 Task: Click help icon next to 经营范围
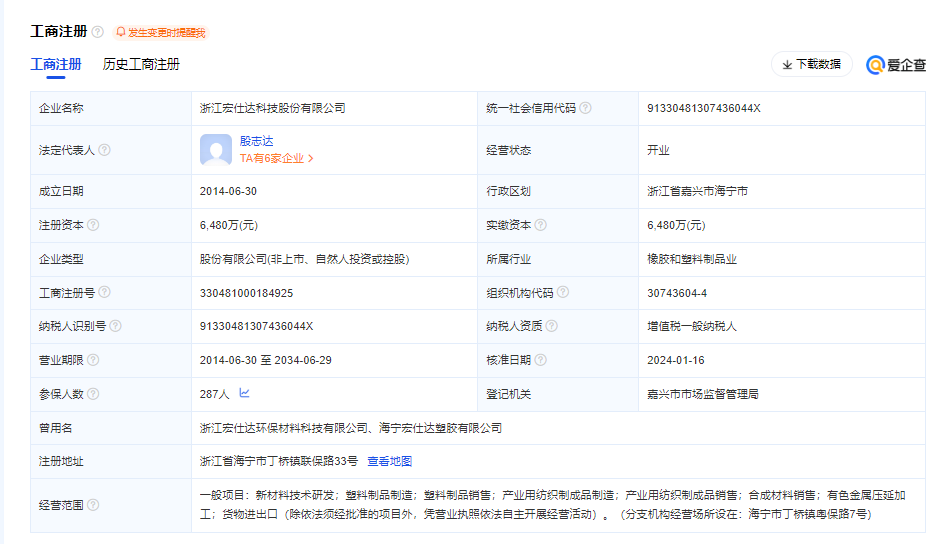(93, 505)
